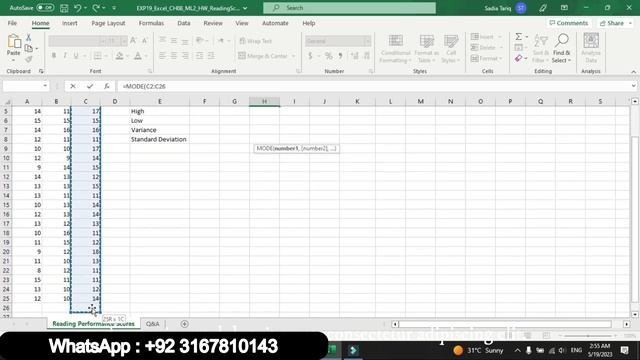
Task: Expand the formula bar with the chevron
Action: [633, 86]
